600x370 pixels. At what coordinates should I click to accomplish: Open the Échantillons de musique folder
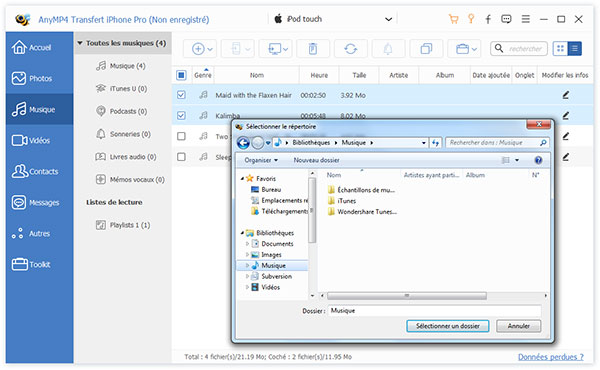coord(361,190)
